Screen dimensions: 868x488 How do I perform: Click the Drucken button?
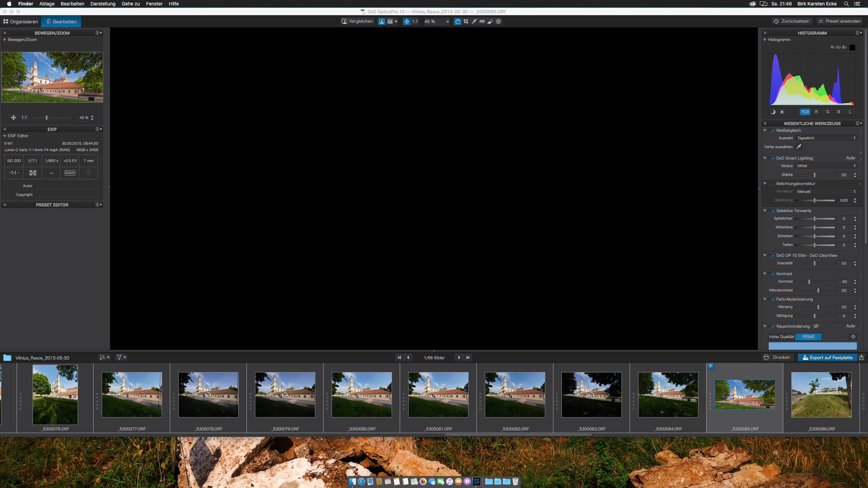pos(777,358)
